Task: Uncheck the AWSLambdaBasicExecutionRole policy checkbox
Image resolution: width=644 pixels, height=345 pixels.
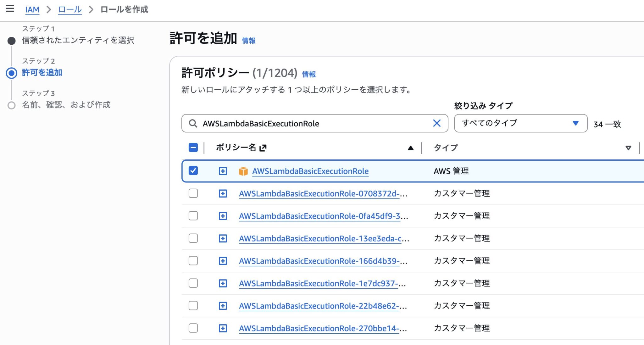Action: point(193,171)
